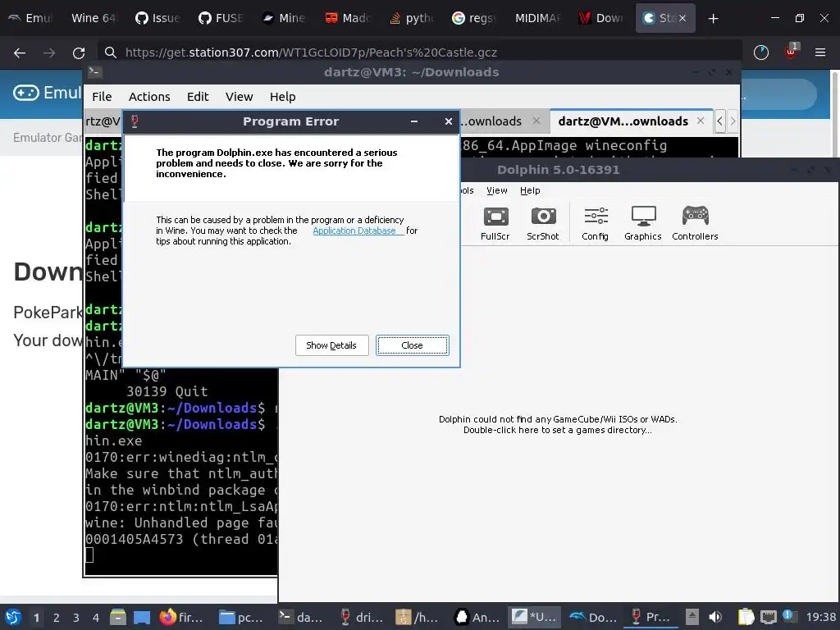The height and width of the screenshot is (630, 840).
Task: Open the terminal's Help menu
Action: 282,97
